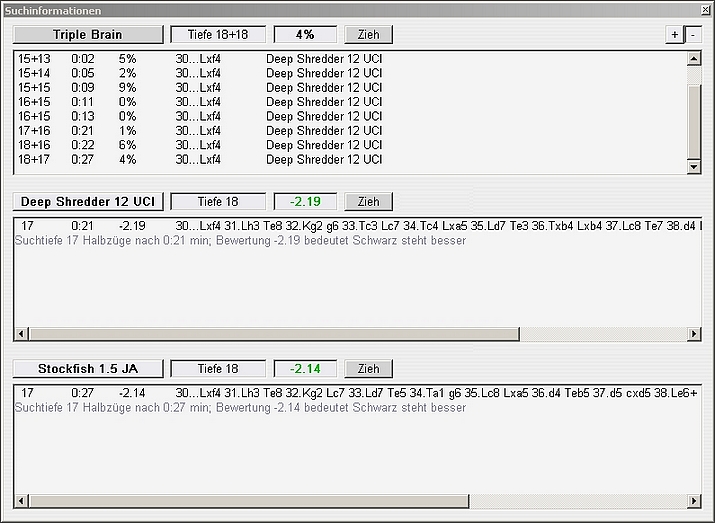Select the 18+17 row in Triple Brain list
Viewport: 715px width, 523px height.
click(x=200, y=159)
